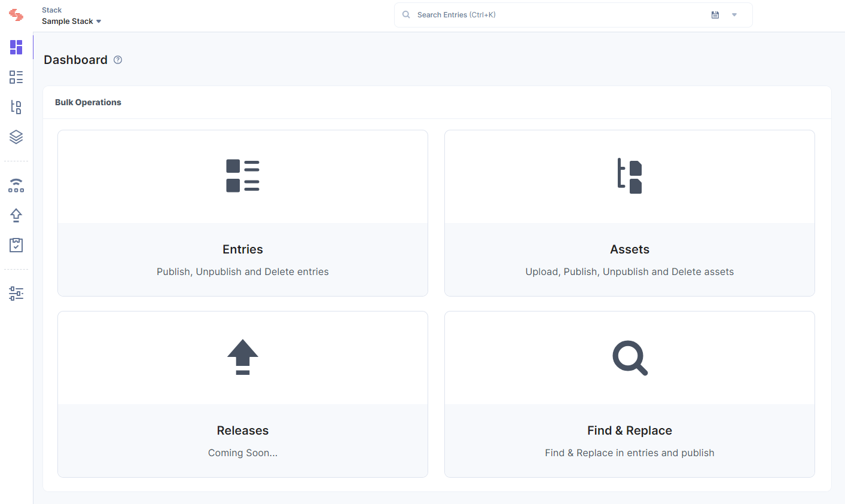
Task: Click the Dashboard page title
Action: tap(75, 60)
